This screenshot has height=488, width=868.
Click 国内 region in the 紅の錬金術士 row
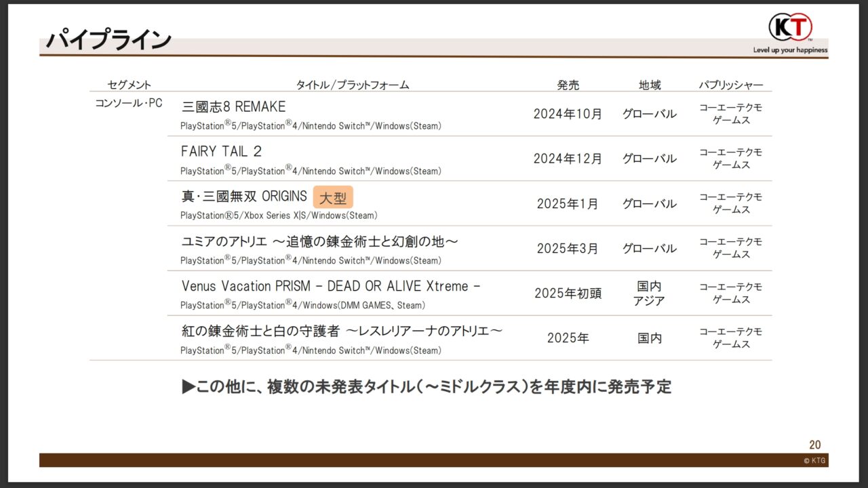(x=650, y=338)
